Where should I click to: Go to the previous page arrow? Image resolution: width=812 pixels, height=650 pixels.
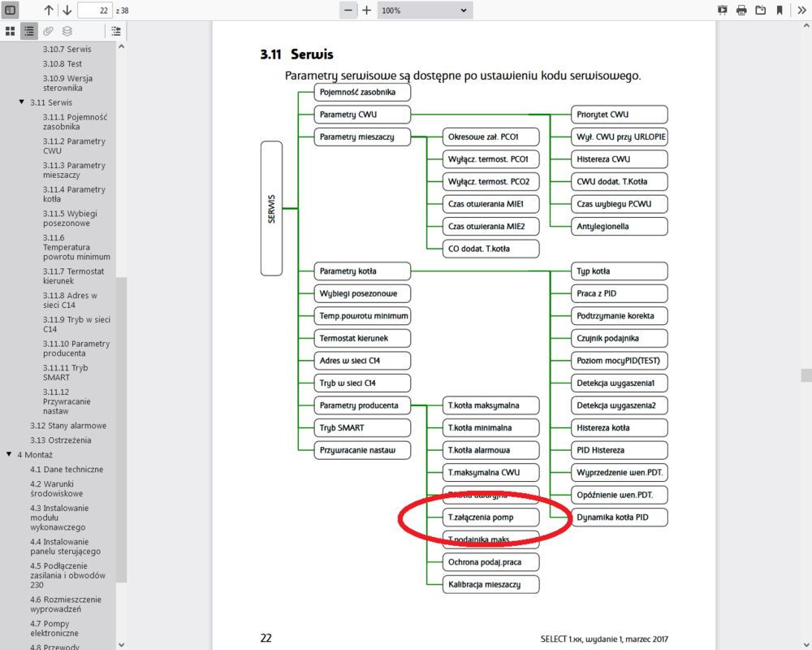coord(49,10)
